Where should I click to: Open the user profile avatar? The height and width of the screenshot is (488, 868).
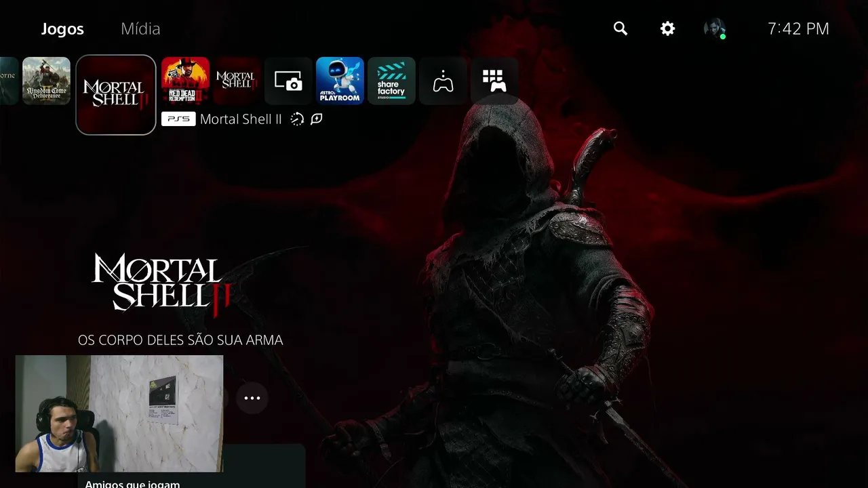point(715,28)
